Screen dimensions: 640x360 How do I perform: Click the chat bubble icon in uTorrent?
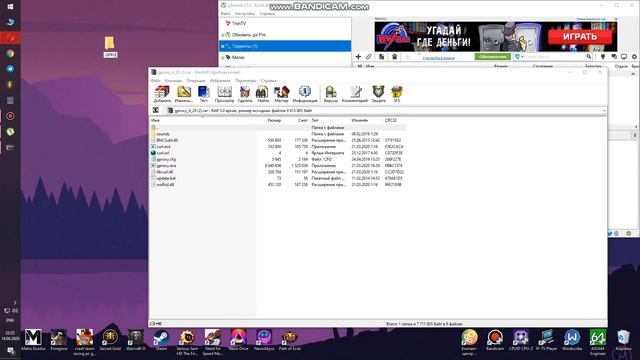point(613,57)
